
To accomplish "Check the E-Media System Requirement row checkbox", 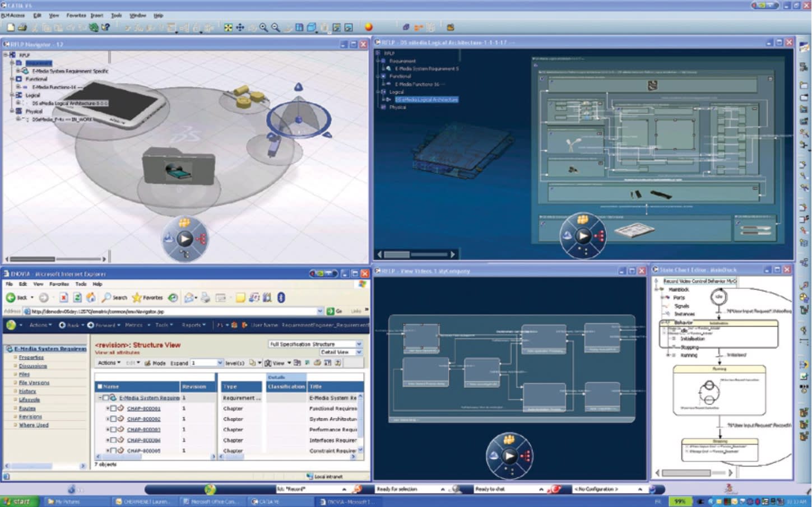I will [x=105, y=398].
